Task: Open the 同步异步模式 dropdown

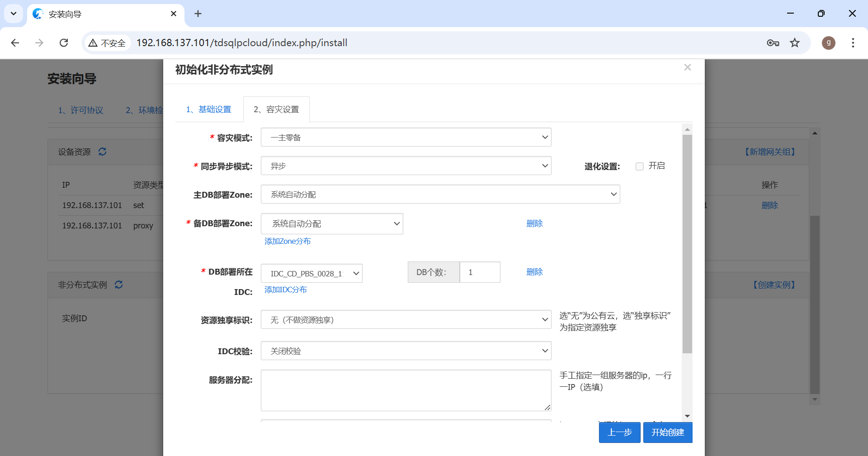Action: point(406,166)
